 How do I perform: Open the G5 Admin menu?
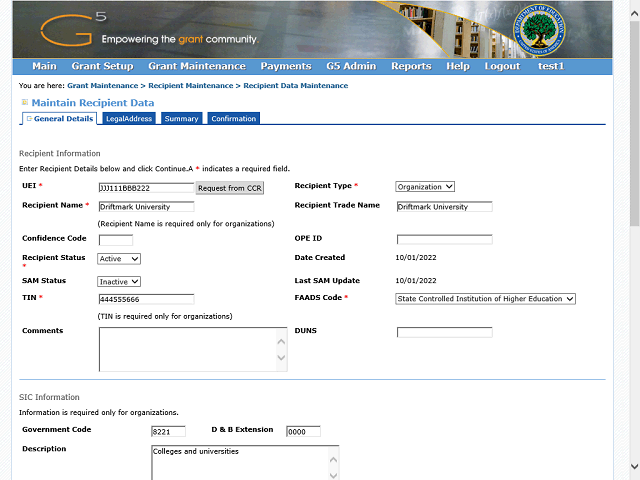351,66
